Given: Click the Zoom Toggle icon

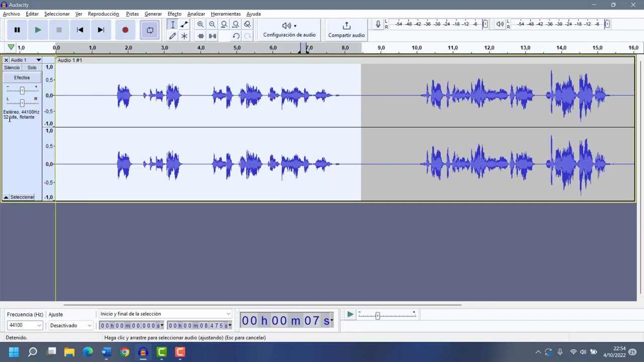Looking at the screenshot, I should point(247,25).
